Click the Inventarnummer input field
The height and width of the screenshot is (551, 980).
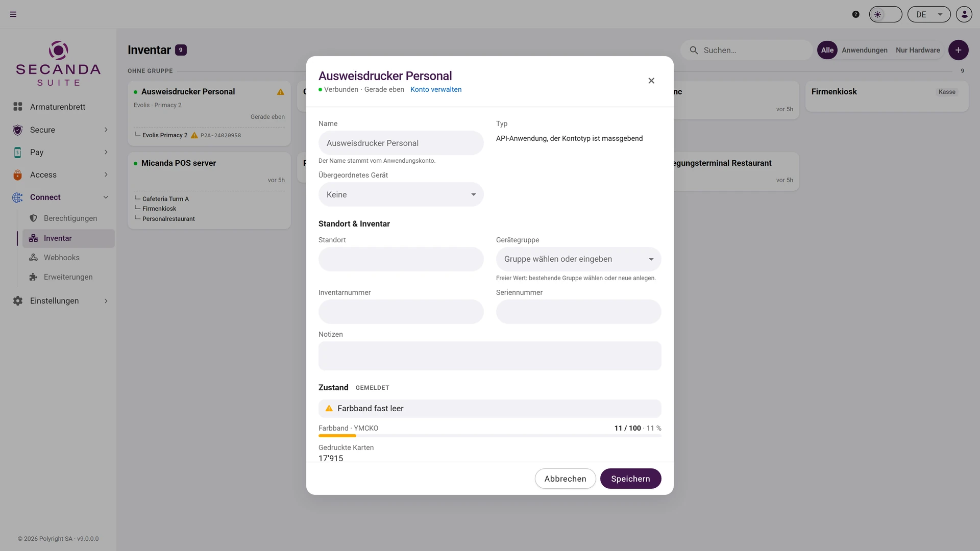click(x=401, y=312)
